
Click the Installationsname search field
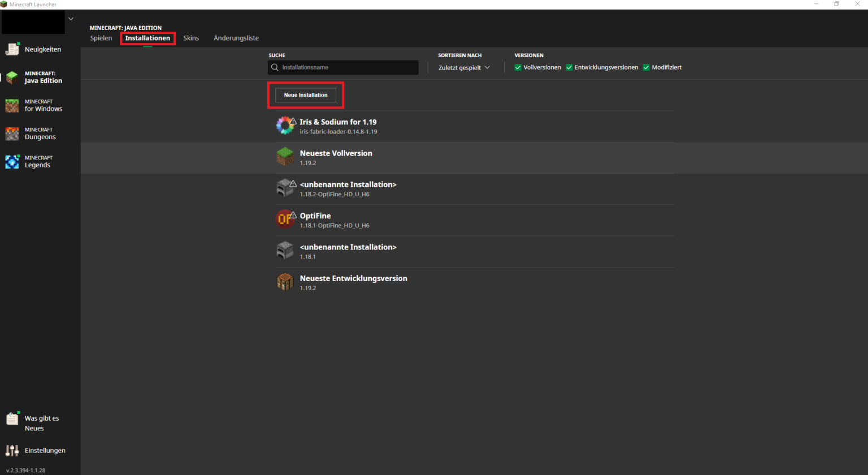343,67
